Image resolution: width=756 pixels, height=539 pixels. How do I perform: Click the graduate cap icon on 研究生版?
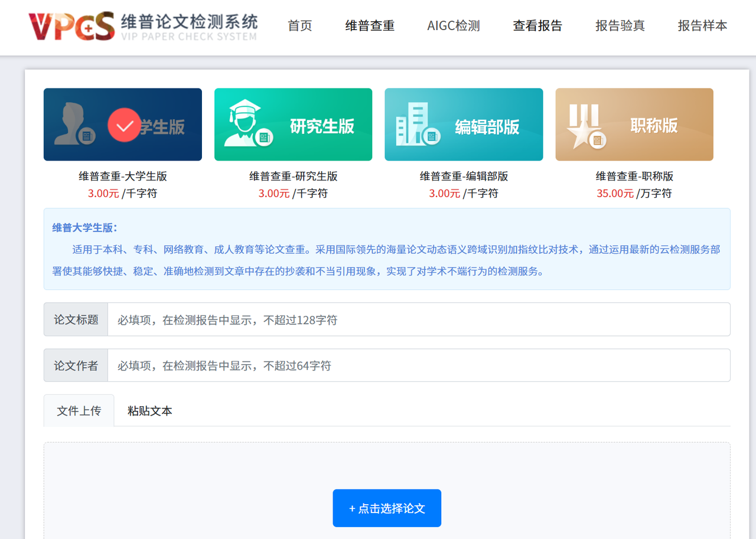[248, 123]
